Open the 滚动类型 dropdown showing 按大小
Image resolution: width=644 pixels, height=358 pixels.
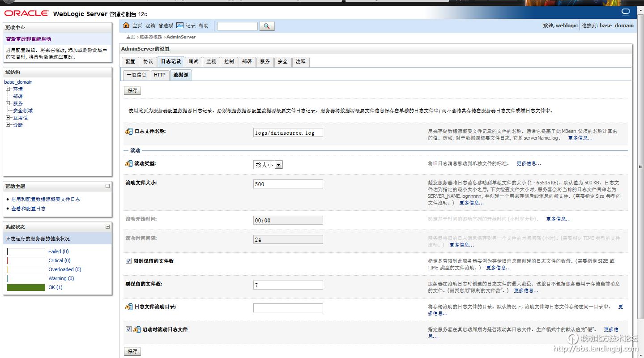pos(278,165)
